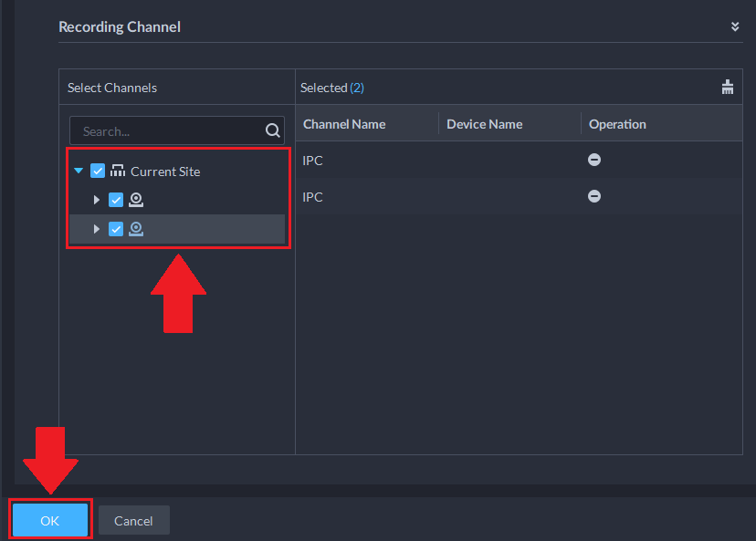Image resolution: width=756 pixels, height=541 pixels.
Task: Expand the second camera device node
Action: click(x=97, y=229)
